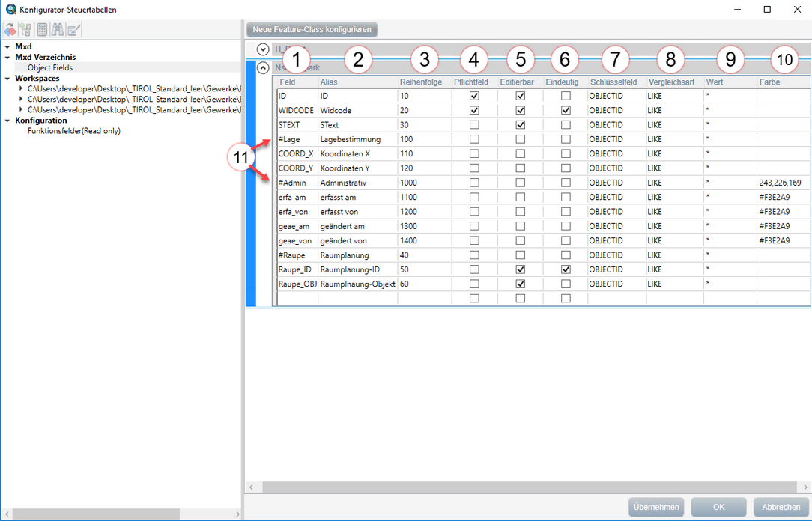Expand the first workspace path node
This screenshot has width=812, height=521.
[x=21, y=89]
